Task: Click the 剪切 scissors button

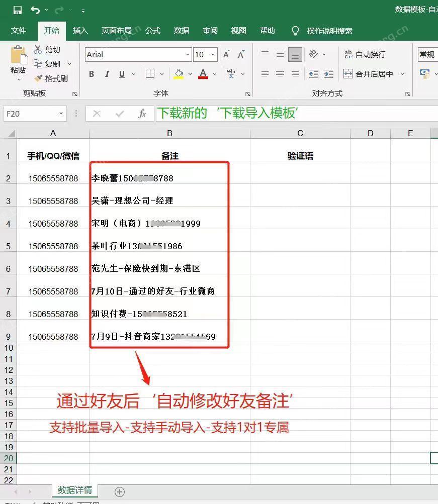Action: point(47,50)
